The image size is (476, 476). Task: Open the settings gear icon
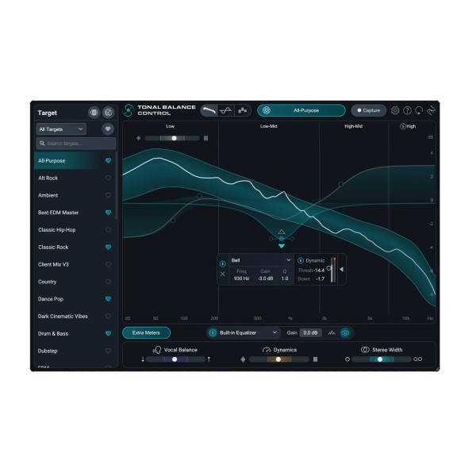coord(395,110)
